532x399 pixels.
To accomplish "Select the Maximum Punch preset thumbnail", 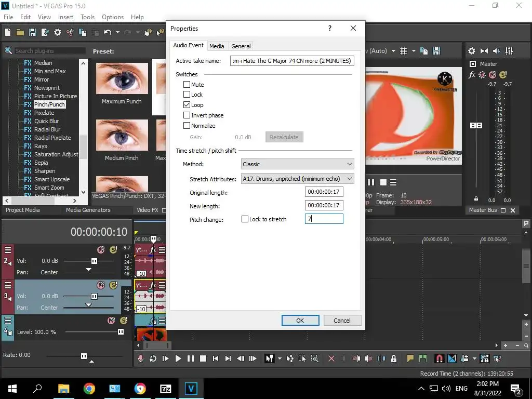I will 122,78.
